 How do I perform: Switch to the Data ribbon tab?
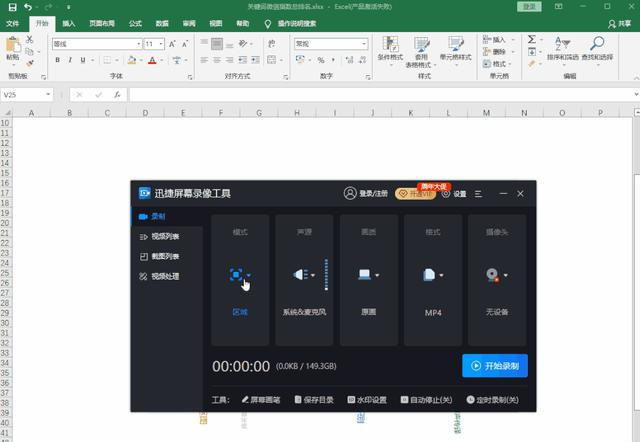[162, 24]
